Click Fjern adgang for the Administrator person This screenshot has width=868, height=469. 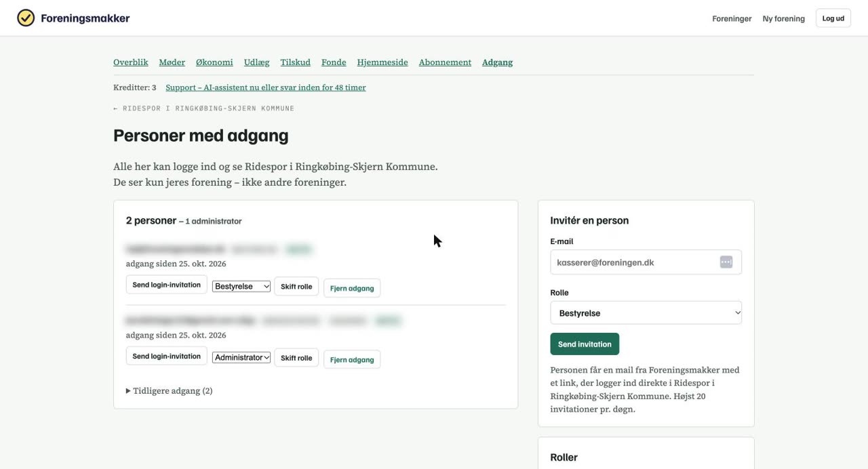352,359
